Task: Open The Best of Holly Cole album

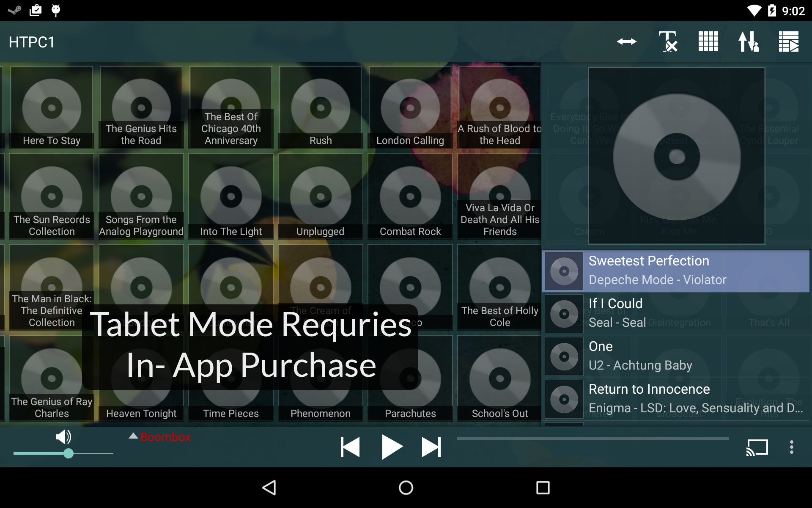Action: (500, 287)
